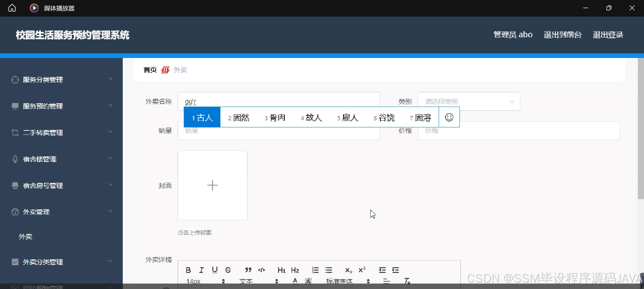Choose IME candidate 5 雇人
Screen dimensions: 644x289
pyautogui.click(x=347, y=117)
